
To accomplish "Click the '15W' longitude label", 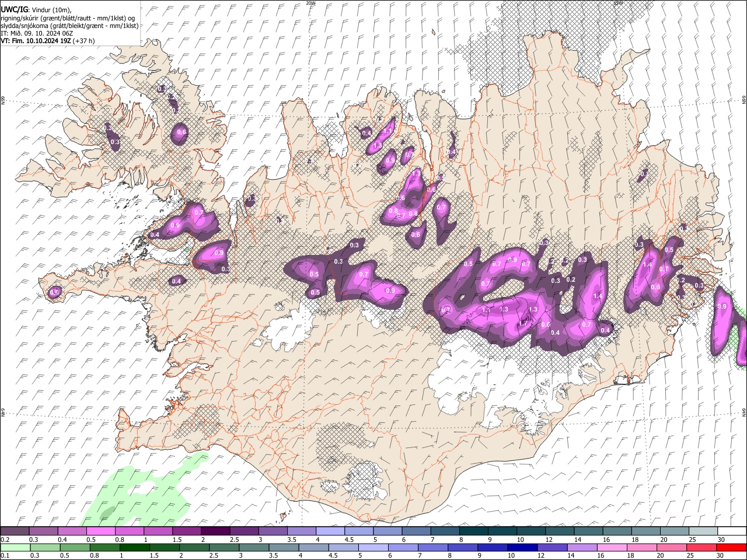I will pyautogui.click(x=618, y=3).
